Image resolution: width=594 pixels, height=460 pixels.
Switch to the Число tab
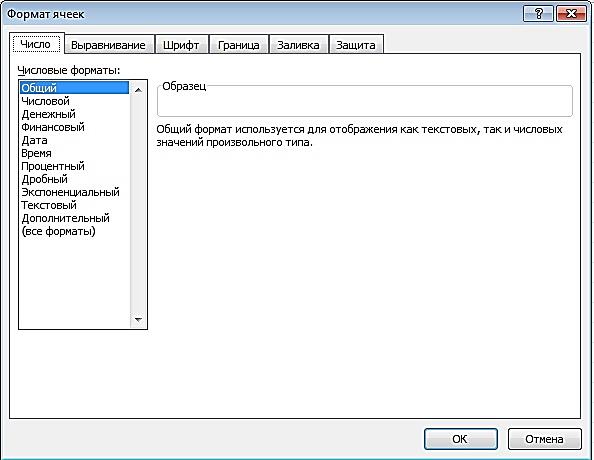[x=37, y=43]
